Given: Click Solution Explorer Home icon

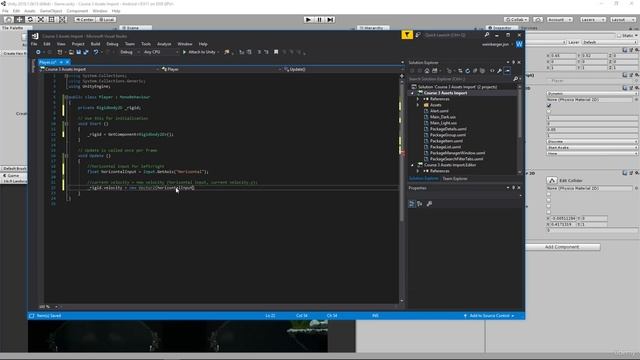Looking at the screenshot, I should (x=427, y=71).
